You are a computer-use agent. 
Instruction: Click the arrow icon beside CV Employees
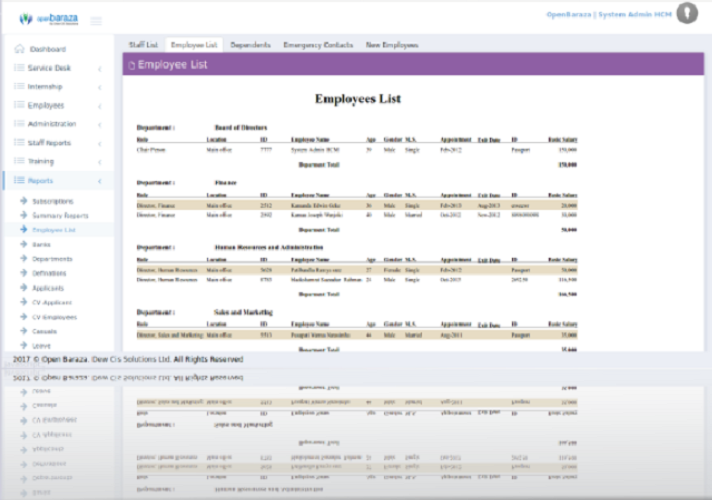point(24,317)
